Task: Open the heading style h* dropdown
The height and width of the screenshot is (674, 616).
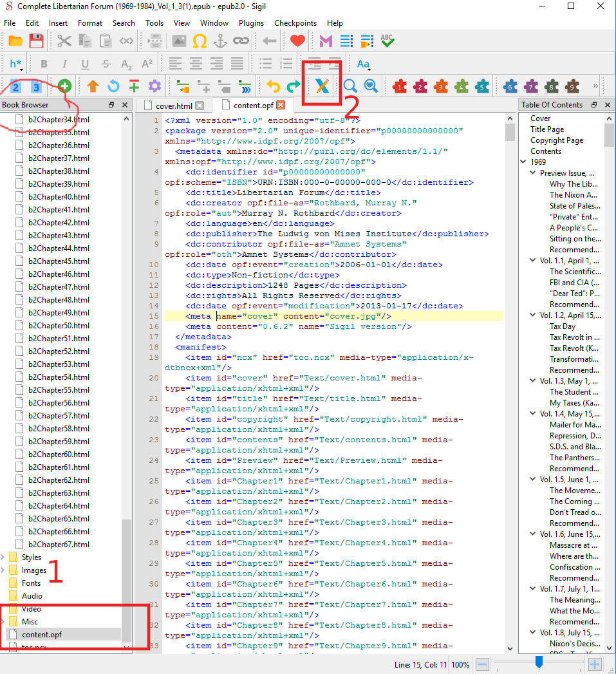Action: 16,64
